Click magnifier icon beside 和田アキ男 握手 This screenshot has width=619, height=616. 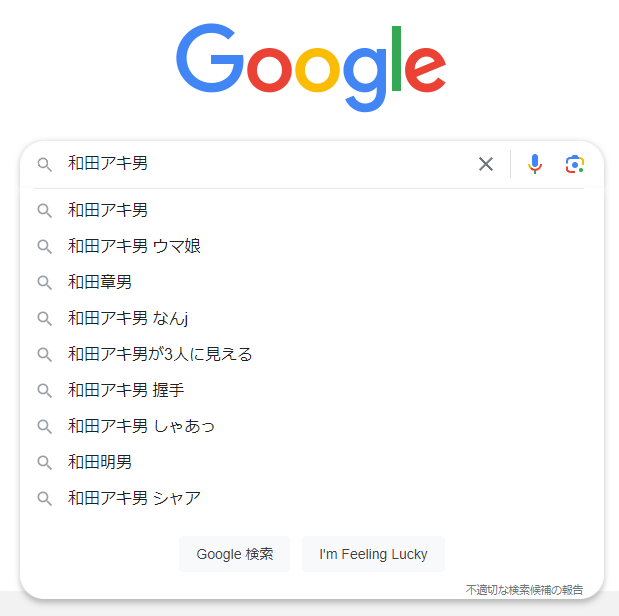44,390
